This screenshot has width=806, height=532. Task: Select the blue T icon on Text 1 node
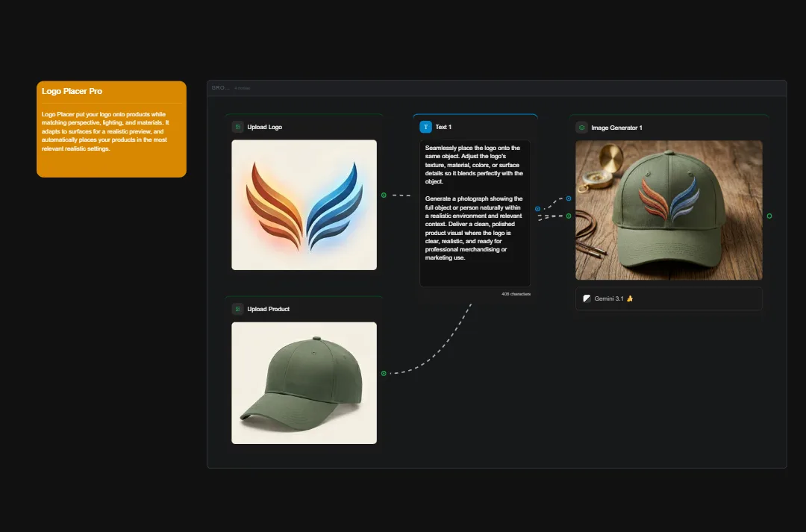tap(426, 126)
